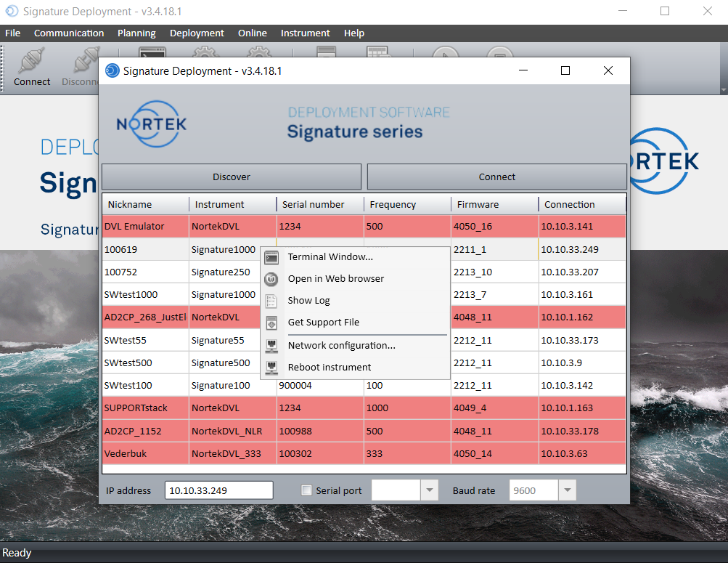Open the Online menu
The height and width of the screenshot is (563, 728).
(x=253, y=33)
